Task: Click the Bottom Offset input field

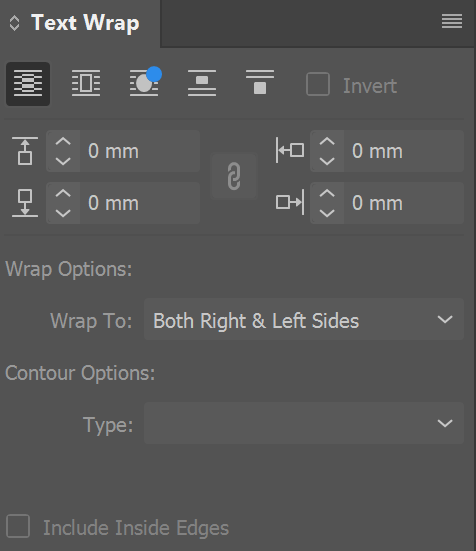Action: coord(140,203)
